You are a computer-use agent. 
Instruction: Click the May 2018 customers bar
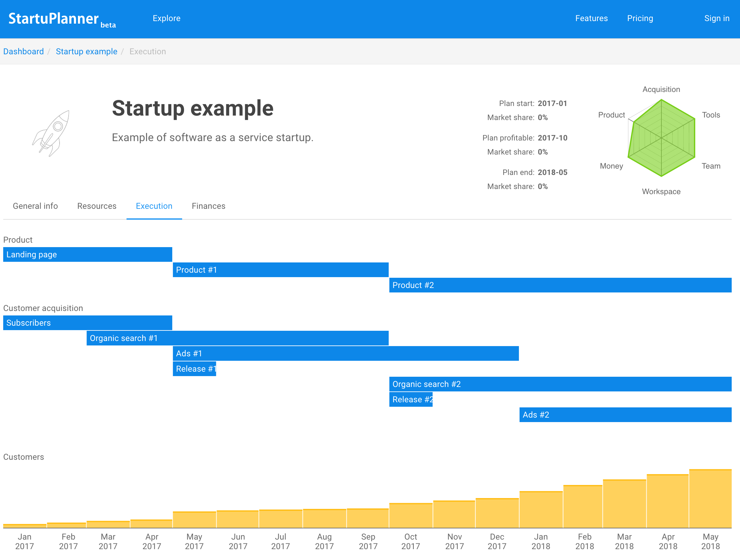point(711,498)
